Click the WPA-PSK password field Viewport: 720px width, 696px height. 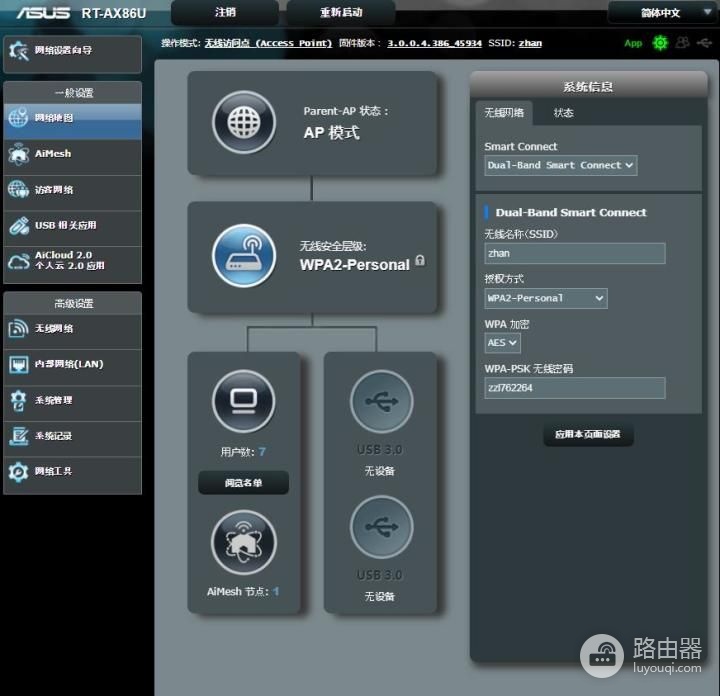click(x=574, y=388)
